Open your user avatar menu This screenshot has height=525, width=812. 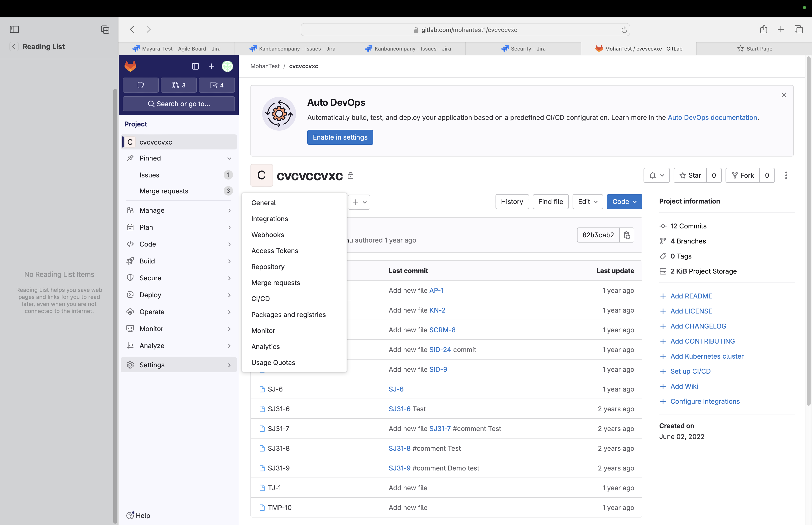point(227,66)
